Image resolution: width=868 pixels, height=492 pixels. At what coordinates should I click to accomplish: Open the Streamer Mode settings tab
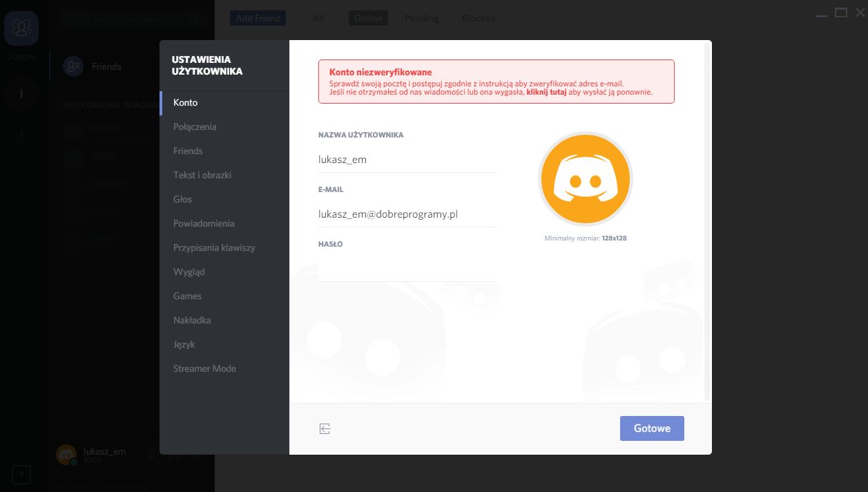click(224, 368)
